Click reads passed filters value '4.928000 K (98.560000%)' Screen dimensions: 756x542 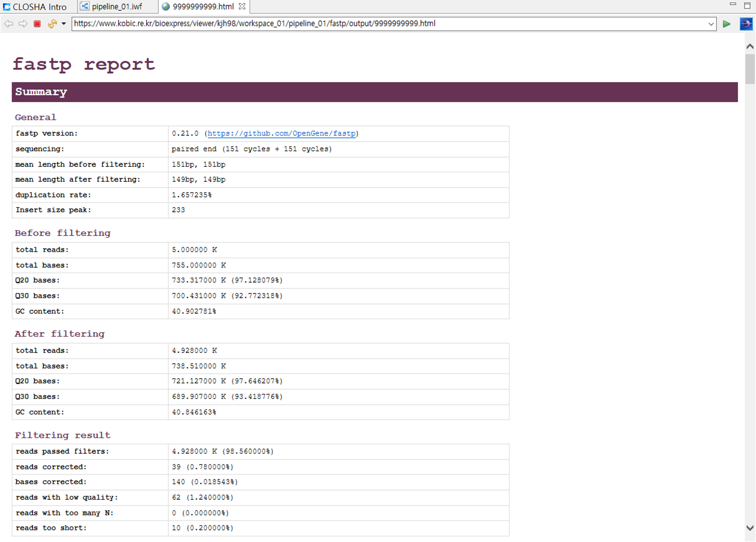(223, 451)
